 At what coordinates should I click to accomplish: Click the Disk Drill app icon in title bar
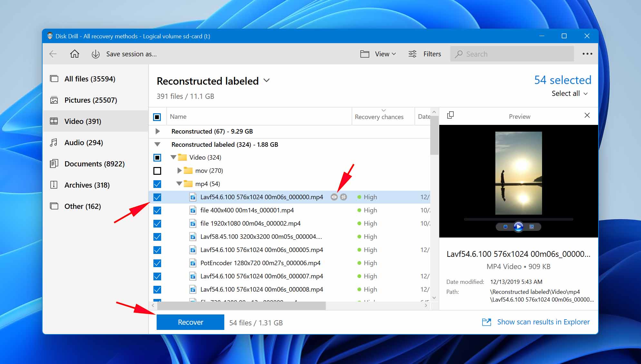click(50, 36)
